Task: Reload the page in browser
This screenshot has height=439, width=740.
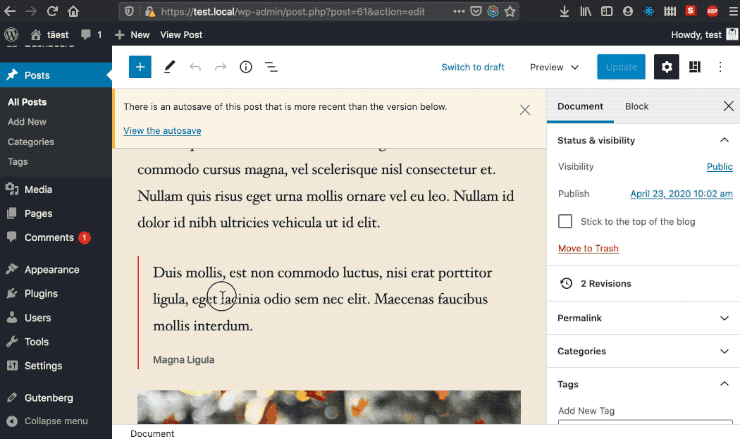Action: (52, 11)
